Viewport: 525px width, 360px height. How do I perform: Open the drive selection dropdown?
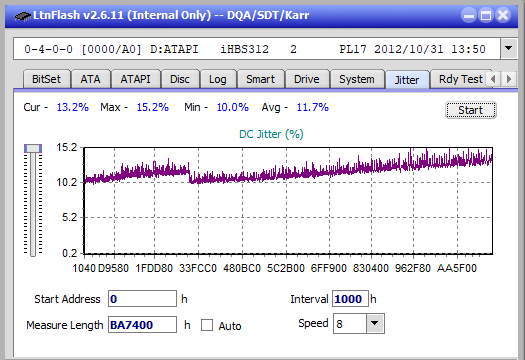click(x=509, y=49)
